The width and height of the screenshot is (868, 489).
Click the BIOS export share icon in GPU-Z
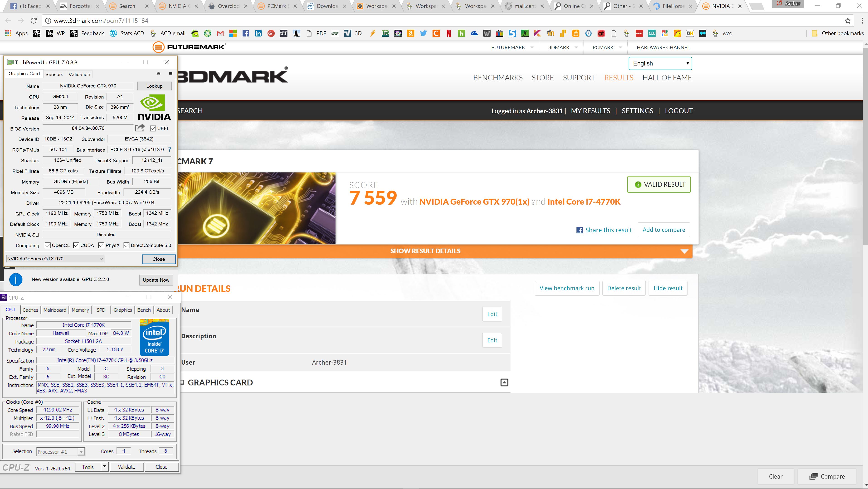tap(140, 128)
